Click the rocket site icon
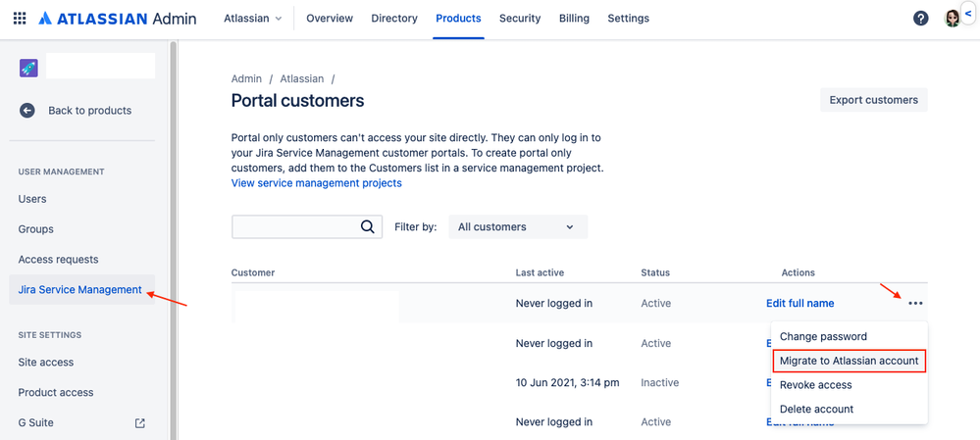 coord(28,68)
